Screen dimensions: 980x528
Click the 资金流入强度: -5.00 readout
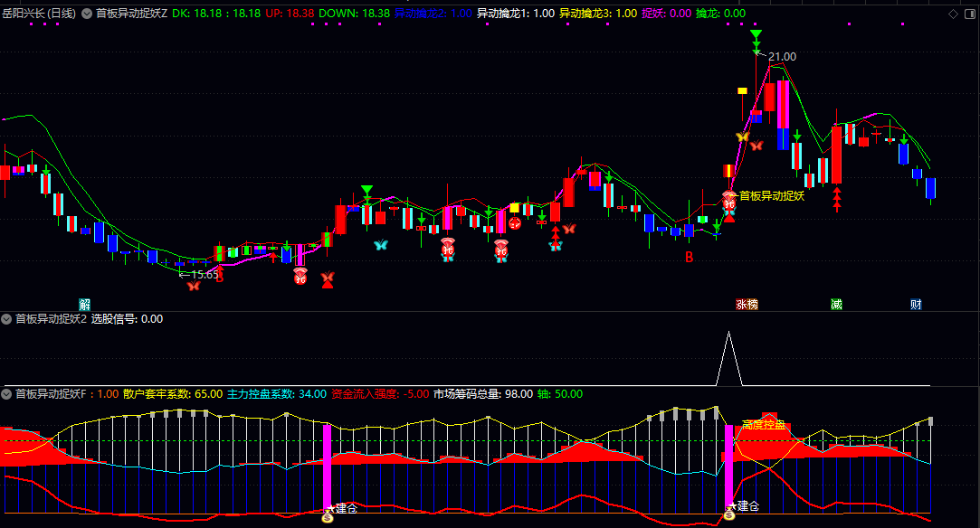[x=380, y=394]
